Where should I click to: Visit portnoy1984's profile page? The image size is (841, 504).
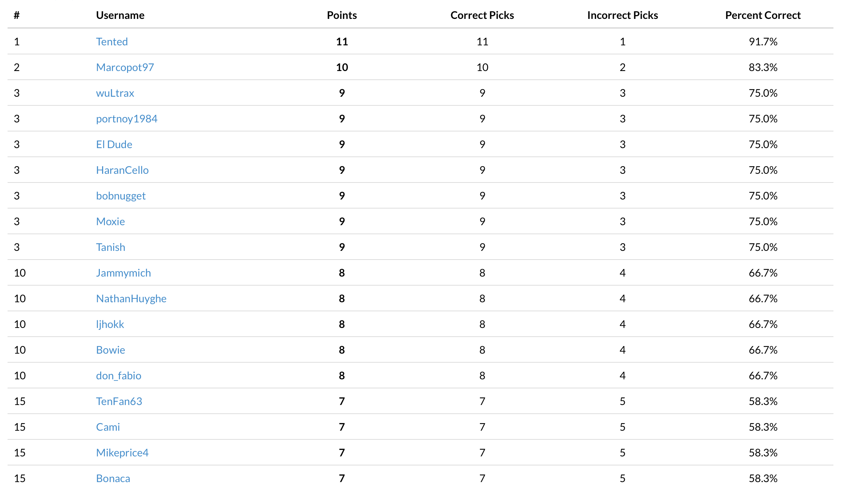pos(127,119)
